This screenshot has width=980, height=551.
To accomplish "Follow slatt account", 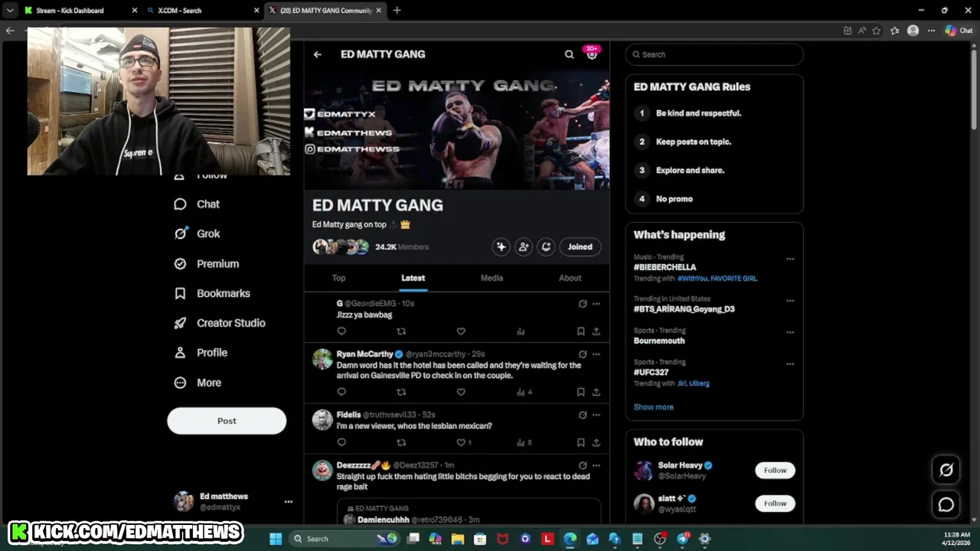I will pos(775,504).
